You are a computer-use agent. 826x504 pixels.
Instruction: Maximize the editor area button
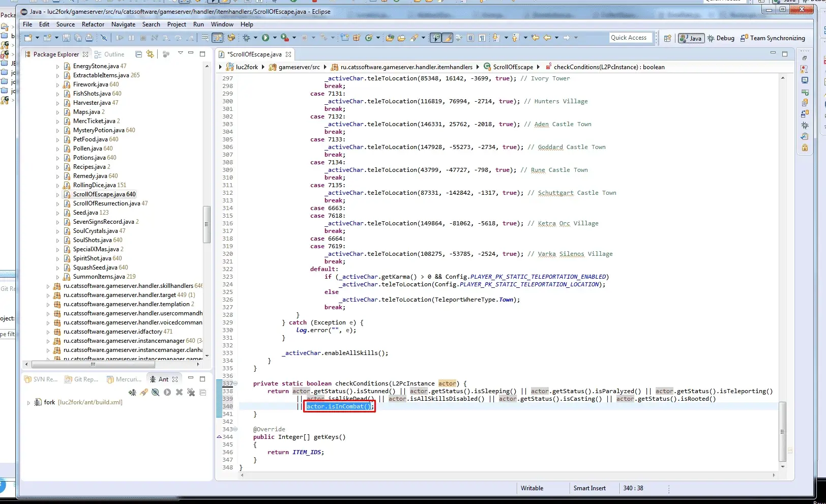pyautogui.click(x=785, y=53)
